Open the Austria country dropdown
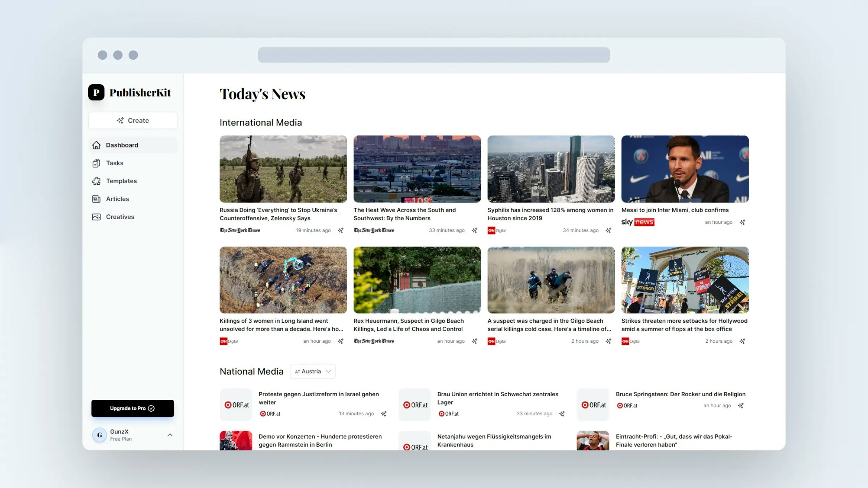The image size is (868, 488). (x=313, y=372)
